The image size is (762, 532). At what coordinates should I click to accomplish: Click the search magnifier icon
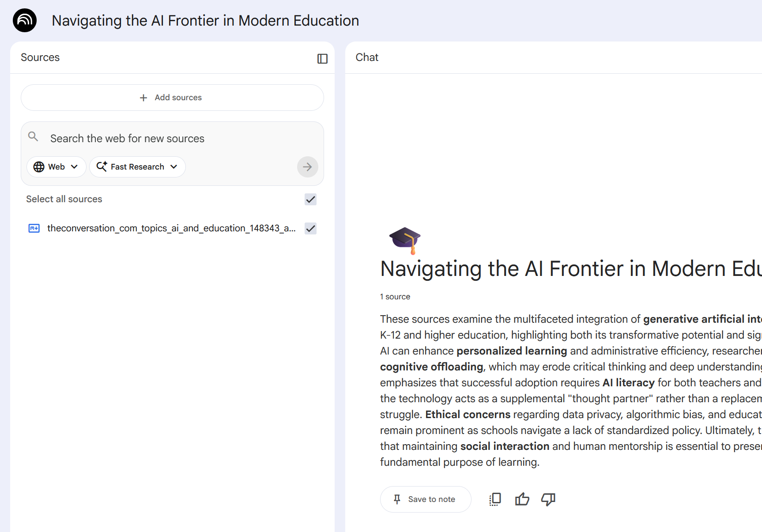coord(33,136)
